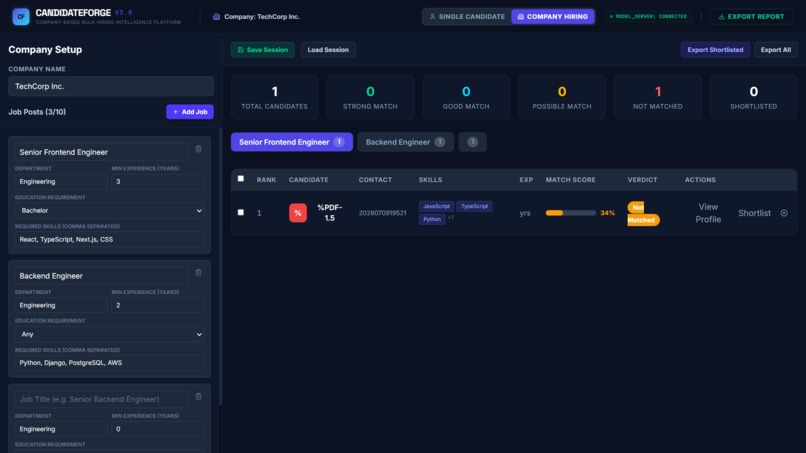Edit skills field with Python, Django, PostgreSQL, AWS

point(109,363)
